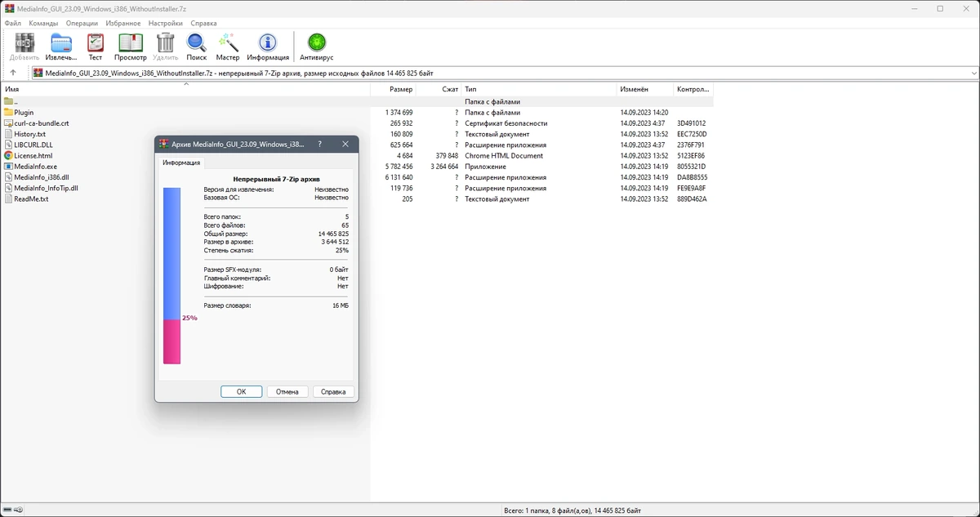Click the dialog's question mark help button
This screenshot has width=980, height=517.
pos(319,144)
